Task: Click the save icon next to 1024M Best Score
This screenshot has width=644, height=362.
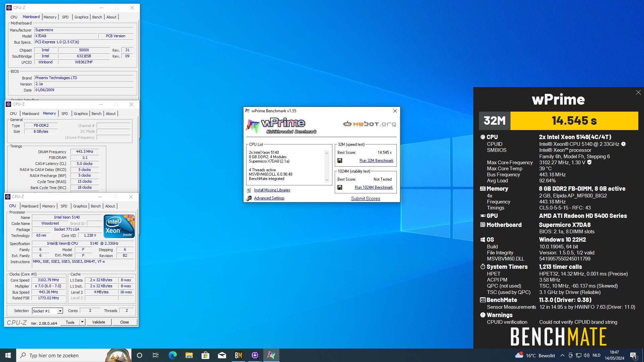Action: pyautogui.click(x=340, y=187)
